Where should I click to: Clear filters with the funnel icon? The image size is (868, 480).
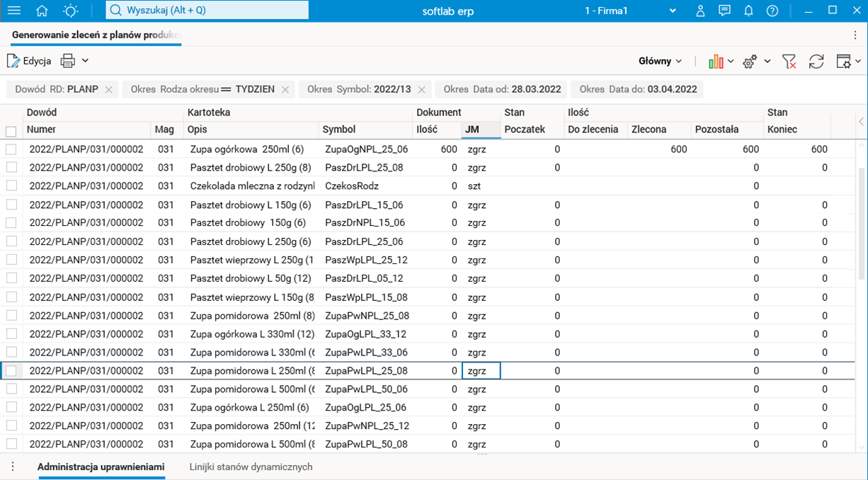[789, 62]
